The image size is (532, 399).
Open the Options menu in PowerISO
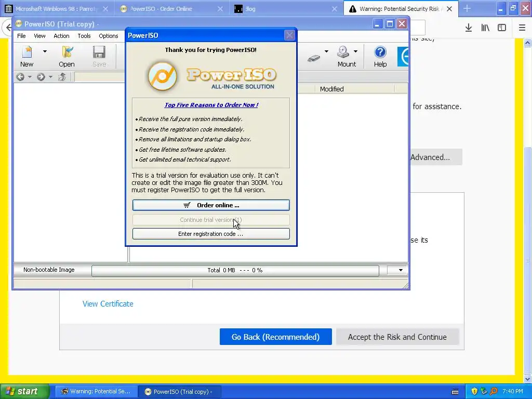(109, 36)
